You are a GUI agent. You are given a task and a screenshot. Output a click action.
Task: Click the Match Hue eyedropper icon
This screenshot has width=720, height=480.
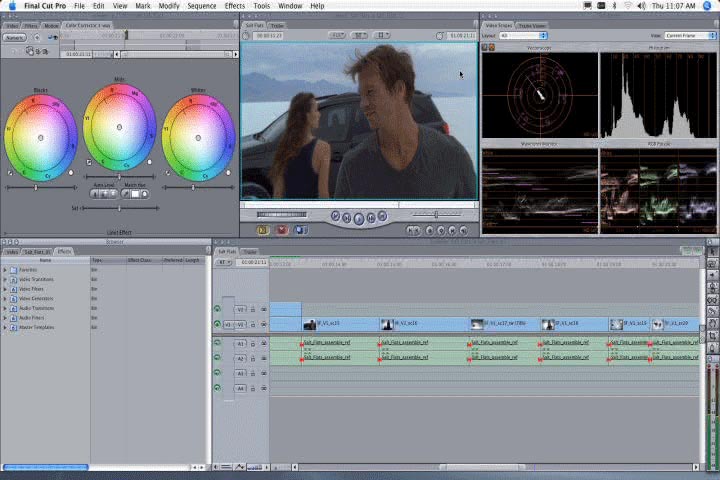tap(125, 194)
